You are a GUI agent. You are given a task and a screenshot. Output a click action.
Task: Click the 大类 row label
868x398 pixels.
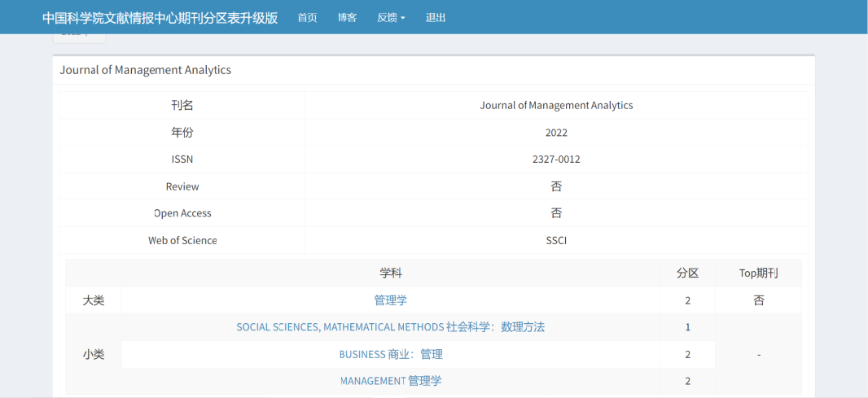click(94, 300)
